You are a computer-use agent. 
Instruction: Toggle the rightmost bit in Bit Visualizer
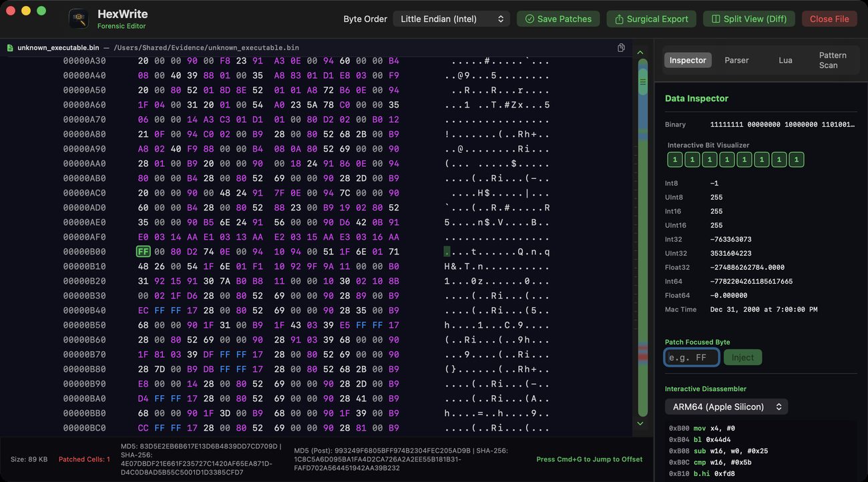797,160
